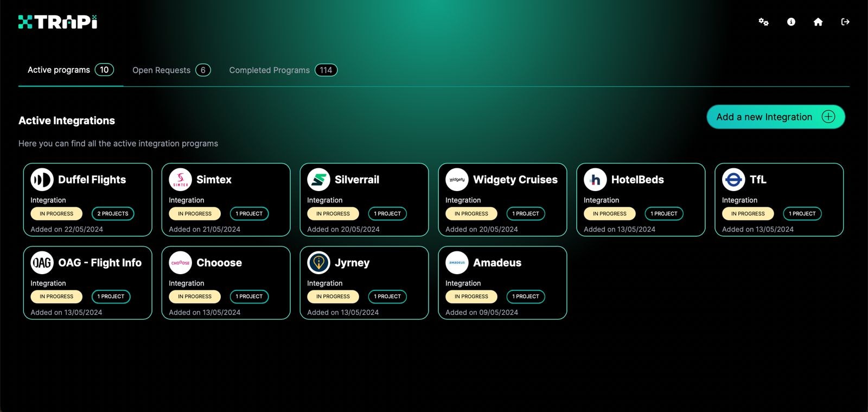Open the Duffel Flights card title

(x=92, y=180)
